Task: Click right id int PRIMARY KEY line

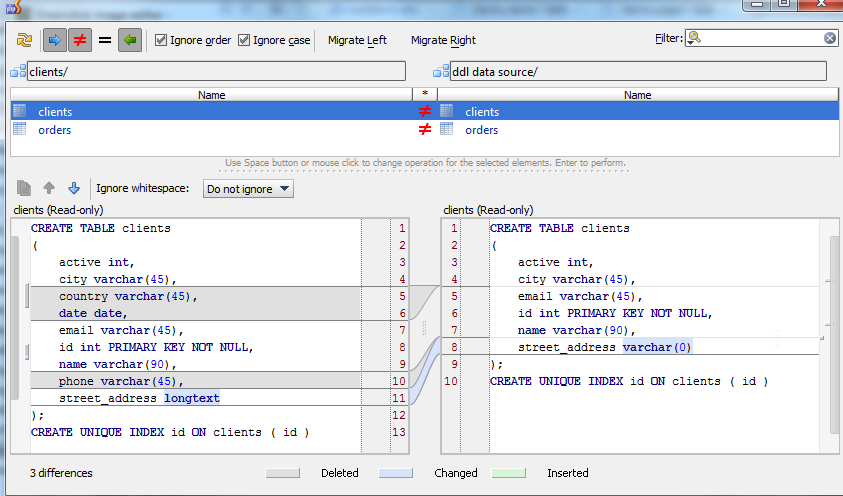Action: (x=615, y=313)
